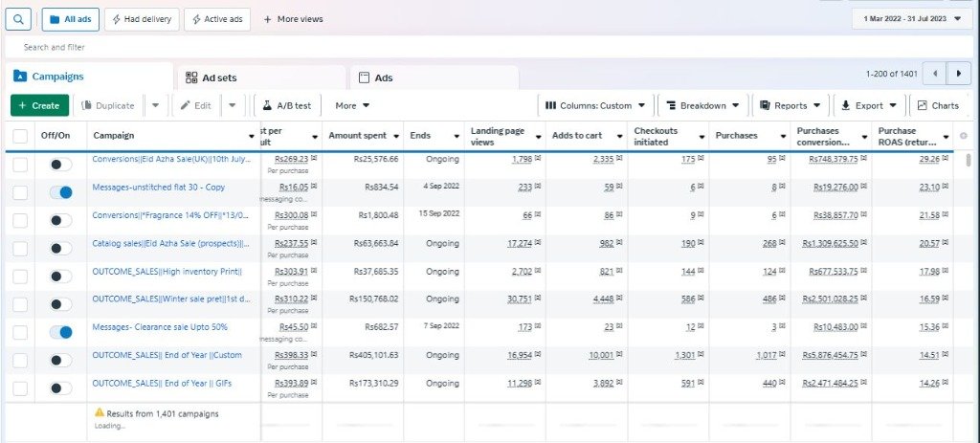
Task: Select checkbox for Fragrance 14% OFF row
Action: pos(20,221)
